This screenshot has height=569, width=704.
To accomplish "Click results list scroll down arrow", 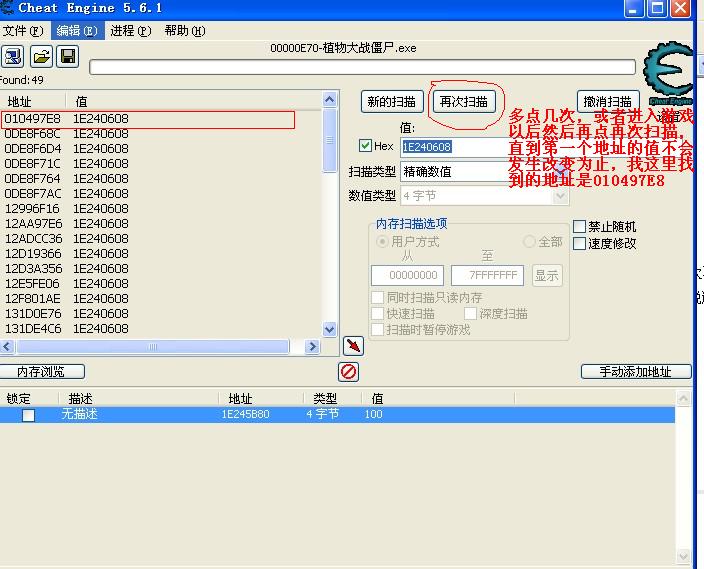I will tap(330, 330).
